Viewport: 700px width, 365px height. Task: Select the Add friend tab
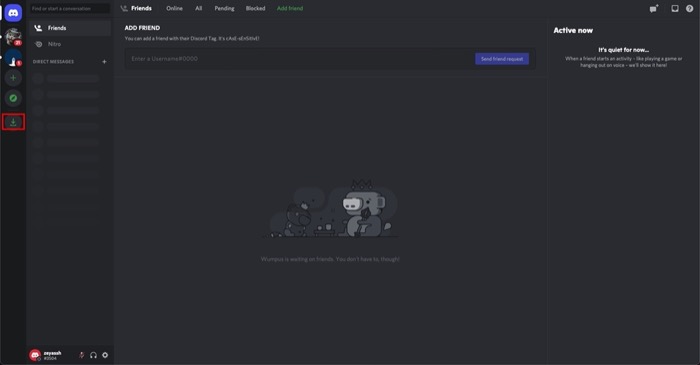[x=290, y=8]
